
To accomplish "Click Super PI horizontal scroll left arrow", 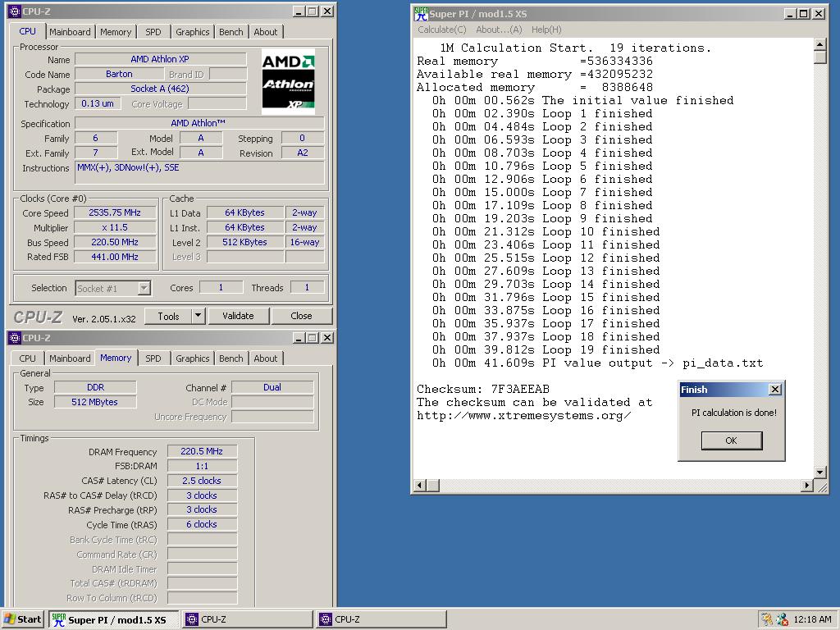I will (x=421, y=486).
